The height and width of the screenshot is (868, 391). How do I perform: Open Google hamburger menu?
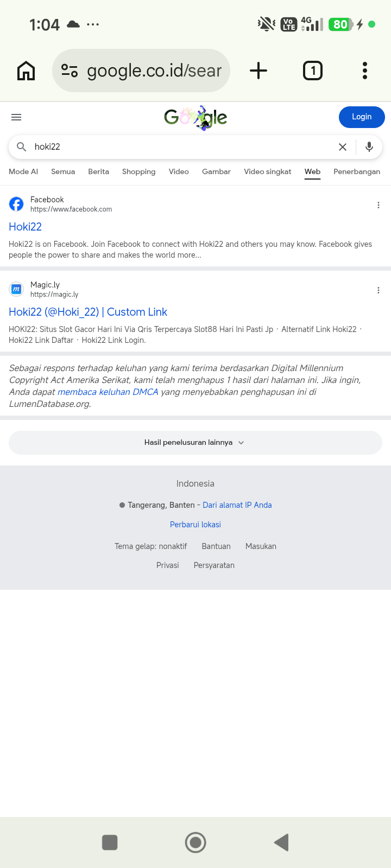[x=16, y=117]
